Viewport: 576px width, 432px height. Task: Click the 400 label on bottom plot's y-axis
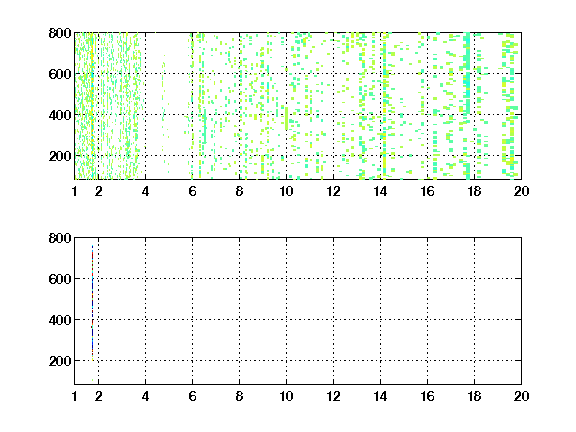(60, 320)
